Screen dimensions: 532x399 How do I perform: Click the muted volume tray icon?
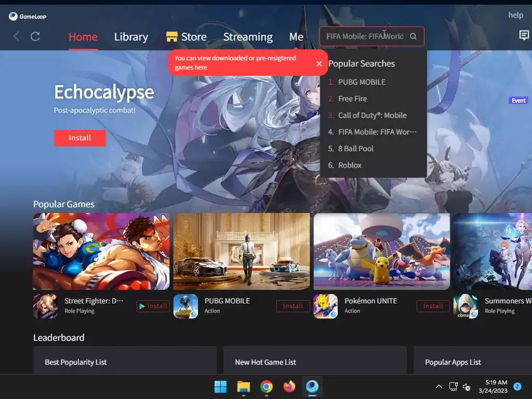pos(467,387)
